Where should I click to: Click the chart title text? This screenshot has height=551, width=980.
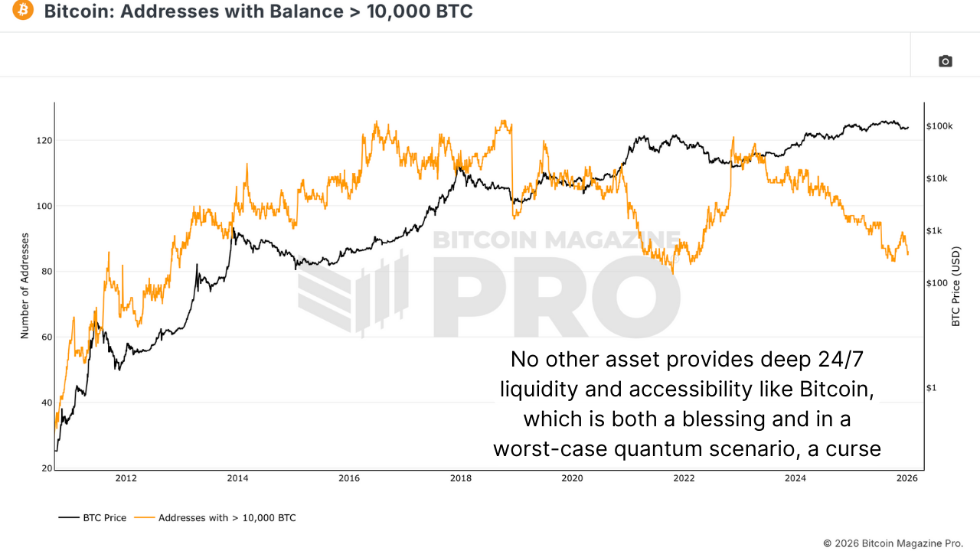259,11
